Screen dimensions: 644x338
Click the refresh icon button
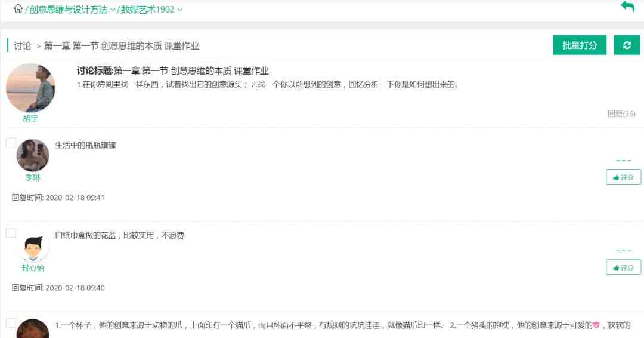click(627, 45)
